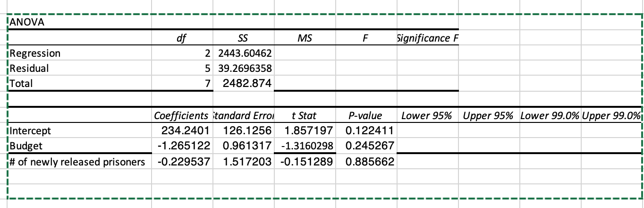
Task: Click Intercept standard error 126.1256
Action: click(244, 130)
